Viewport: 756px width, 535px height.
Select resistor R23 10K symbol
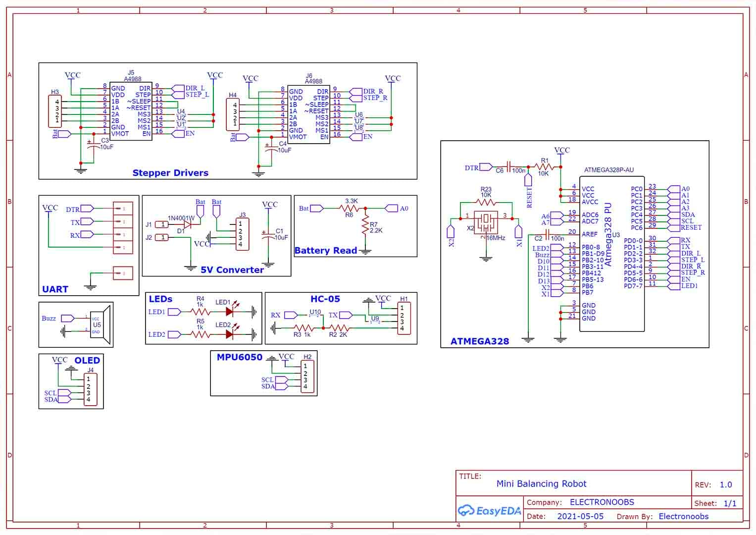tap(486, 202)
